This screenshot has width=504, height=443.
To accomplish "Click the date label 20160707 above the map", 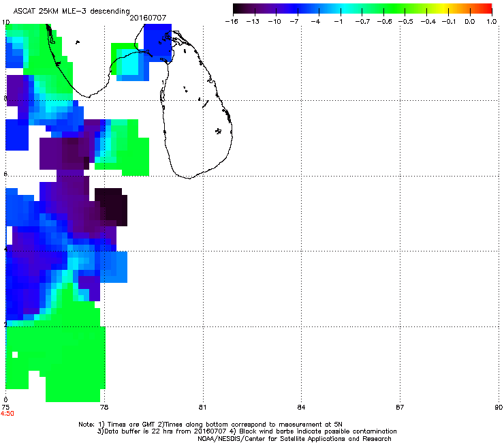I will tap(148, 18).
